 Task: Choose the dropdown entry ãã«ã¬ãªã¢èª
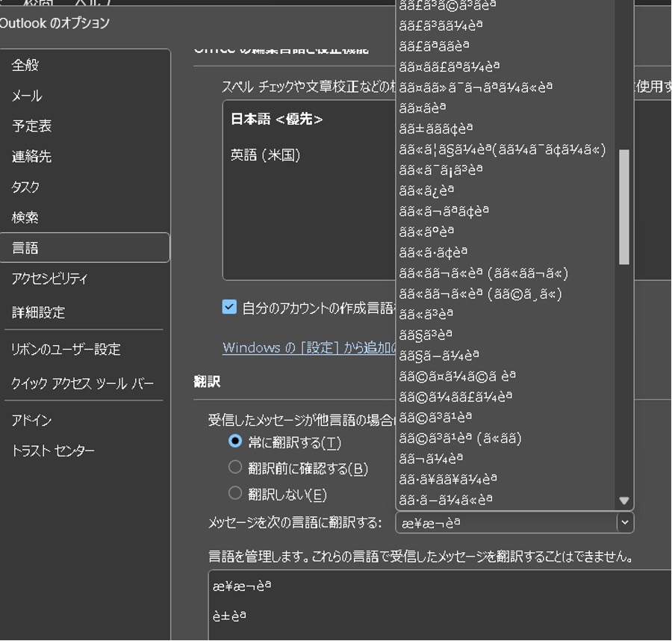[444, 211]
